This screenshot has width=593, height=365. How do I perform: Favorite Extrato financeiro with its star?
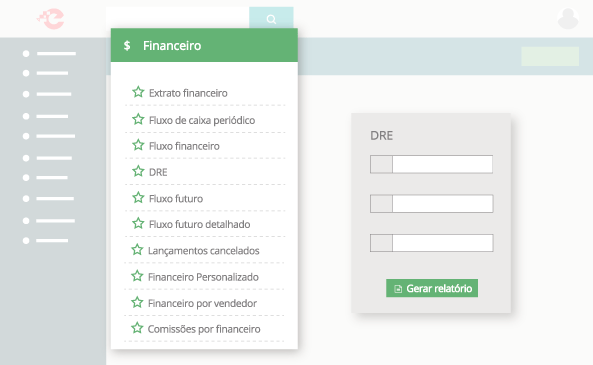coord(138,92)
